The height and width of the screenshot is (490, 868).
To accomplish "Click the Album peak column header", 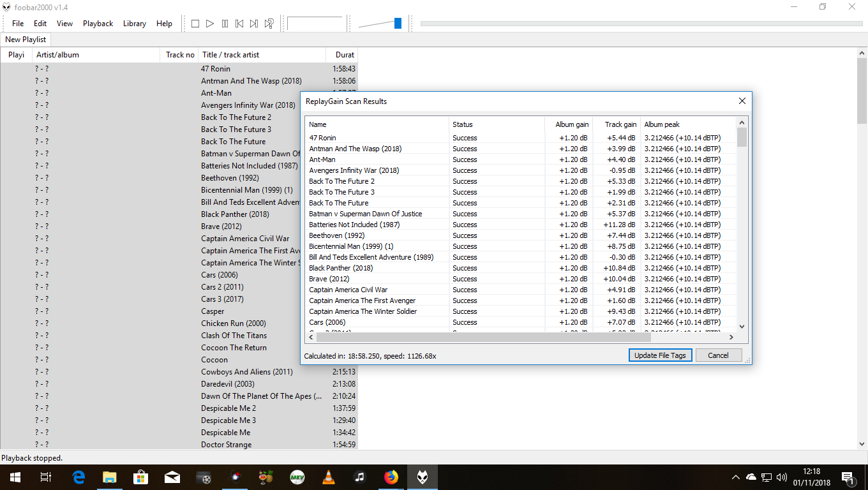I will pos(688,124).
